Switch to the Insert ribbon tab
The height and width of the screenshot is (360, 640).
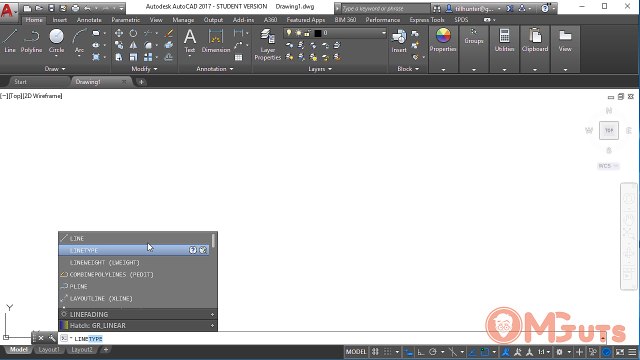pos(60,20)
